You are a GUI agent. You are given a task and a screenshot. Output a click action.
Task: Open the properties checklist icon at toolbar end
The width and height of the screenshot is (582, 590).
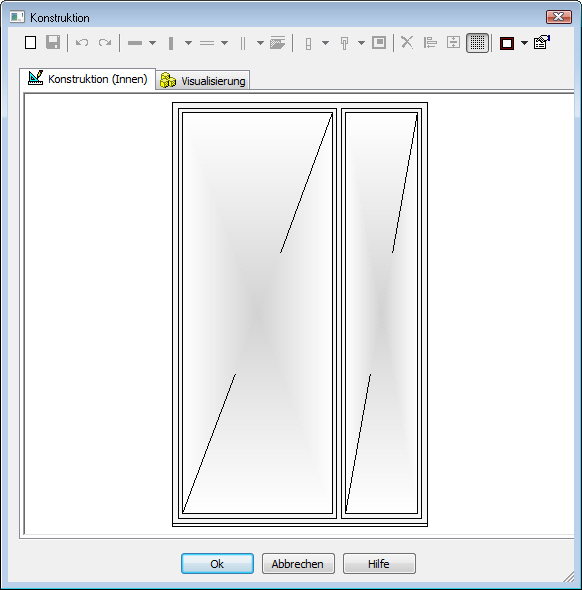click(x=542, y=42)
